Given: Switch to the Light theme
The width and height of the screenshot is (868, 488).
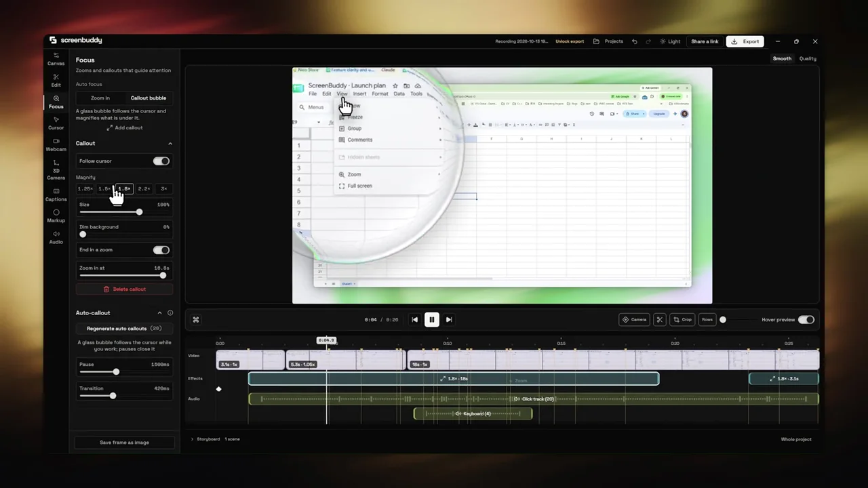Looking at the screenshot, I should coord(669,41).
